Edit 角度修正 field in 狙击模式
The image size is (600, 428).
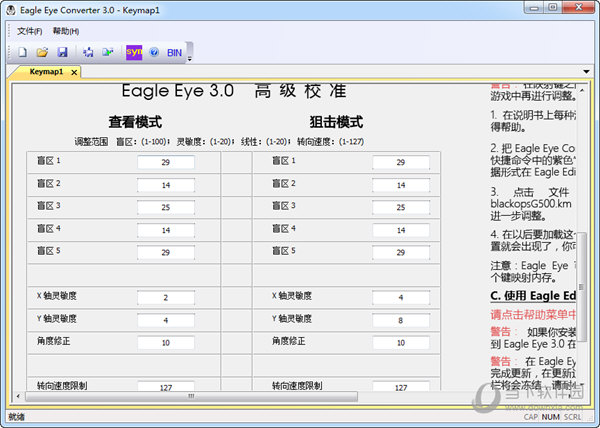point(401,343)
